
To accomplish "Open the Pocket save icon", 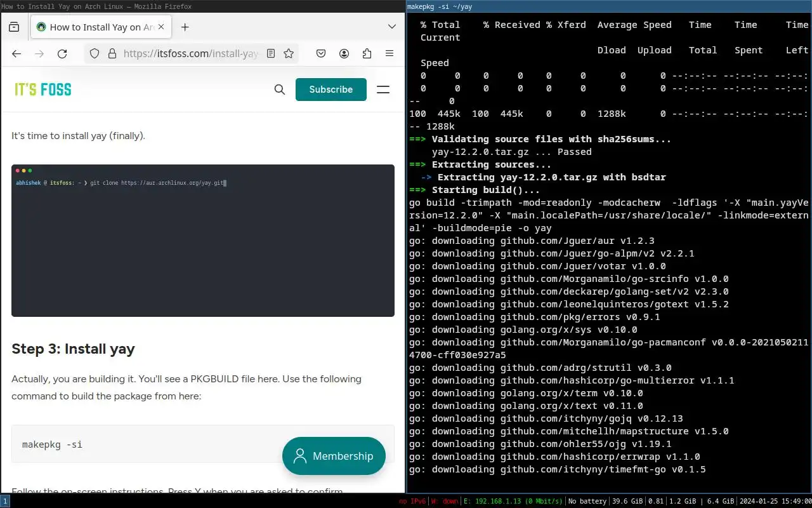I will [321, 54].
